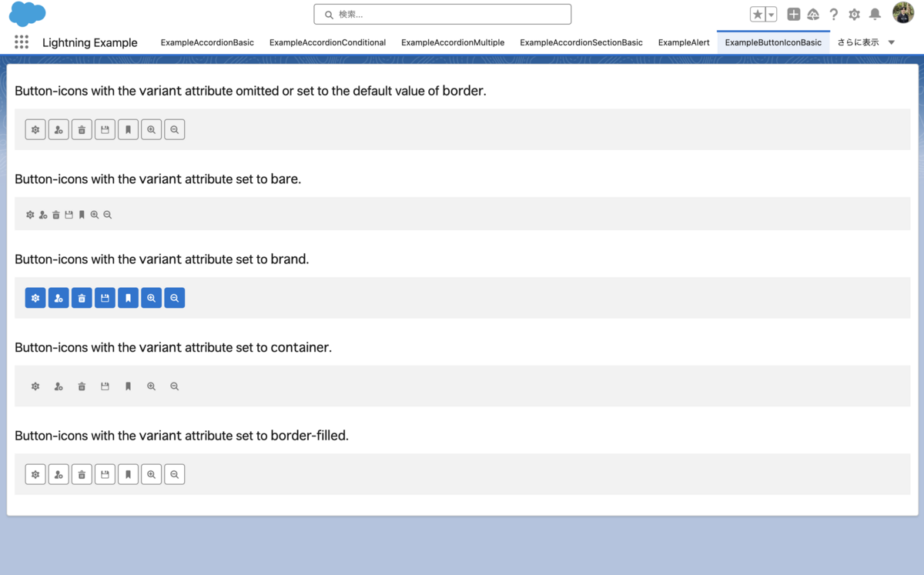Click the notifications bell in the header
This screenshot has width=924, height=575.
pyautogui.click(x=874, y=14)
